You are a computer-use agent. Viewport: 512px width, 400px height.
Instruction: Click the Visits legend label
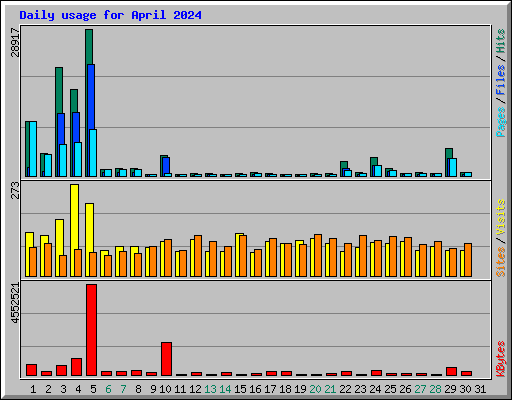click(501, 217)
